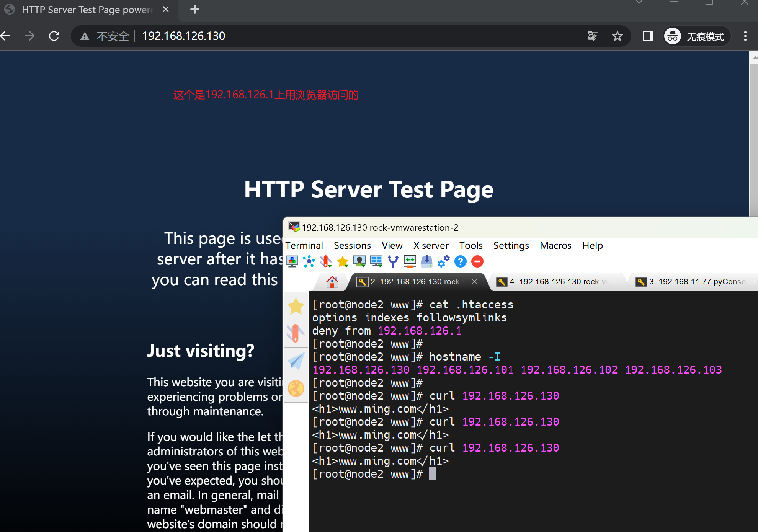Click the red Exit icon in toolbar
The height and width of the screenshot is (532, 758).
(477, 262)
